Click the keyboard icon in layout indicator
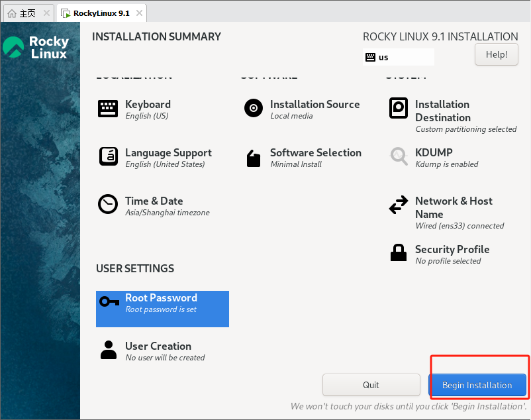The height and width of the screenshot is (420, 531). click(371, 57)
